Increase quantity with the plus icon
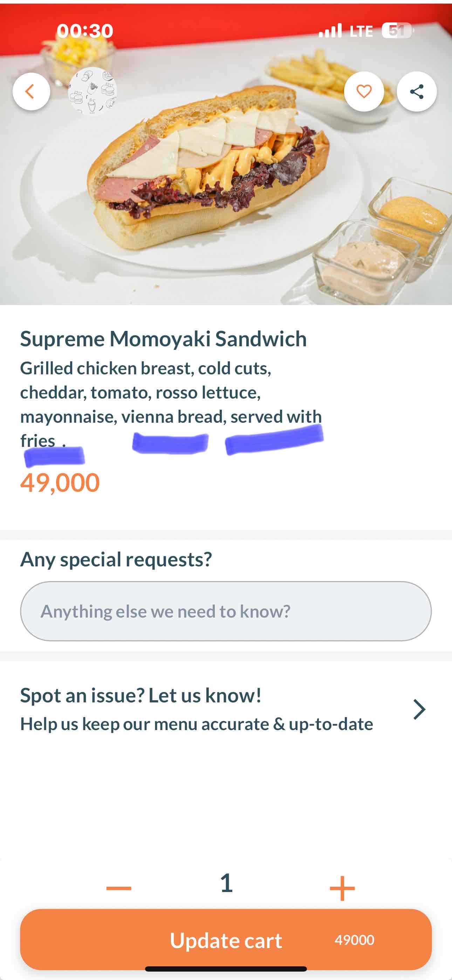The height and width of the screenshot is (980, 452). 342,888
